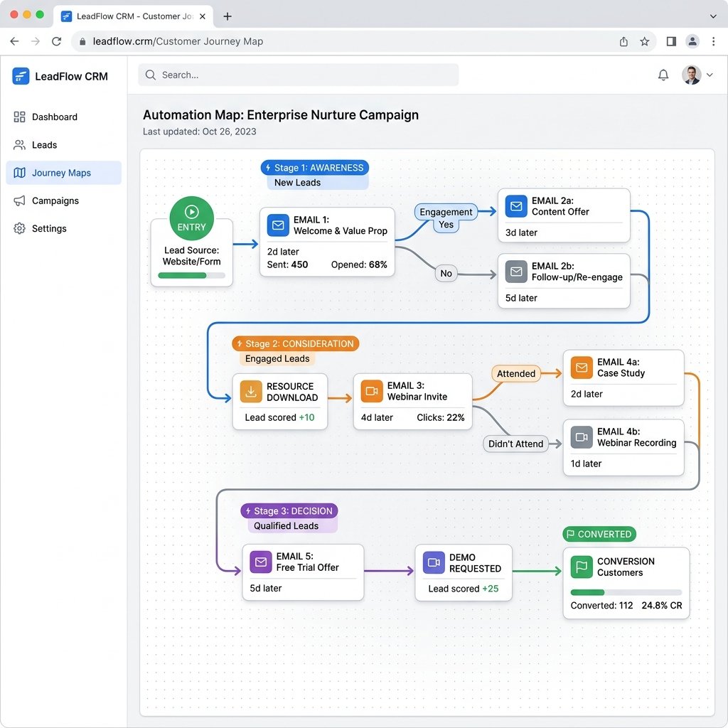Click the download icon on RESOURCE DOWNLOAD node
The height and width of the screenshot is (728, 728).
click(250, 391)
